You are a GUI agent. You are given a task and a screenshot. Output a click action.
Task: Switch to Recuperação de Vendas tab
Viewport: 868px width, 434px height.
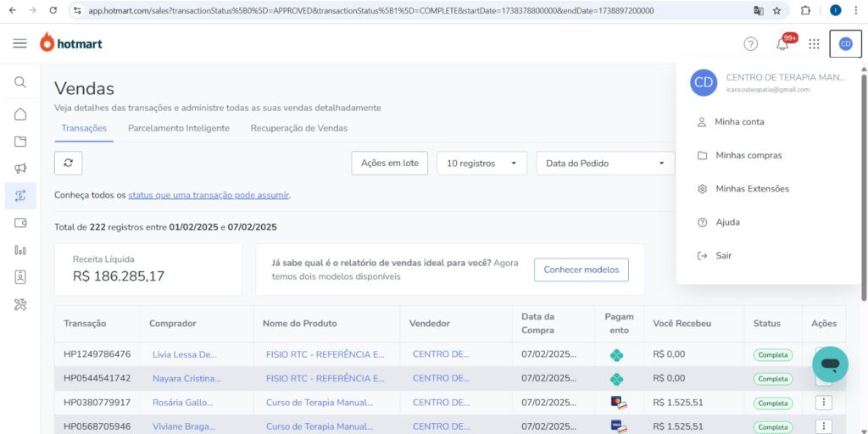pyautogui.click(x=298, y=128)
